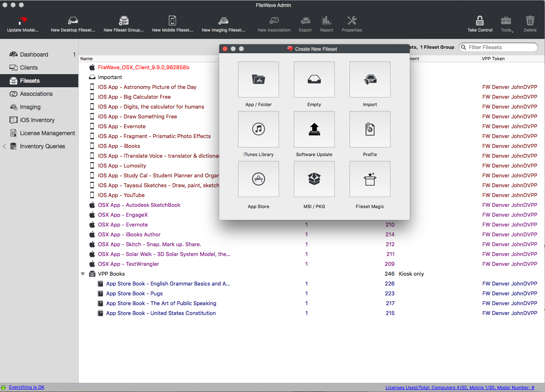545x392 pixels.
Task: Click the Everything is OK status link
Action: coord(27,387)
